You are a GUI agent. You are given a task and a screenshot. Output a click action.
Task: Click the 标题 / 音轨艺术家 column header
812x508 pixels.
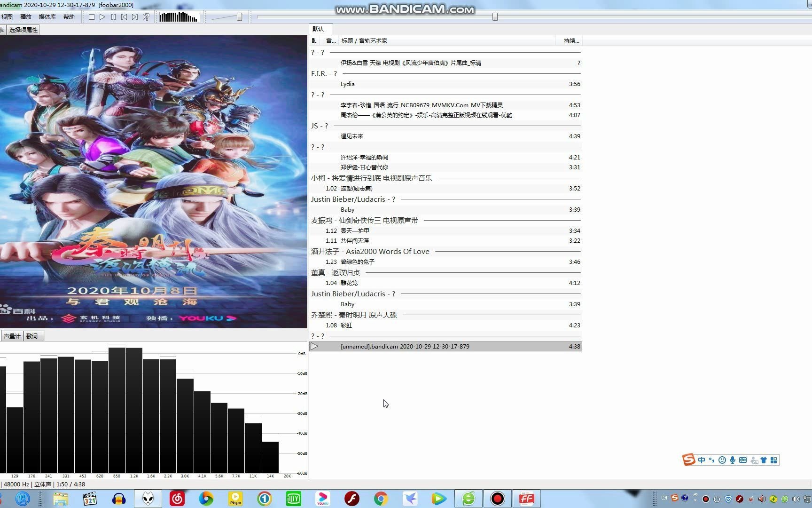(446, 41)
